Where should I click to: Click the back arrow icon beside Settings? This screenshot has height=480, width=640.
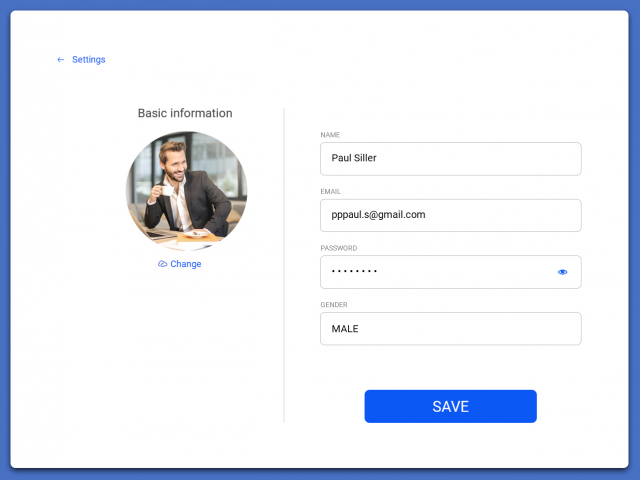(x=60, y=60)
